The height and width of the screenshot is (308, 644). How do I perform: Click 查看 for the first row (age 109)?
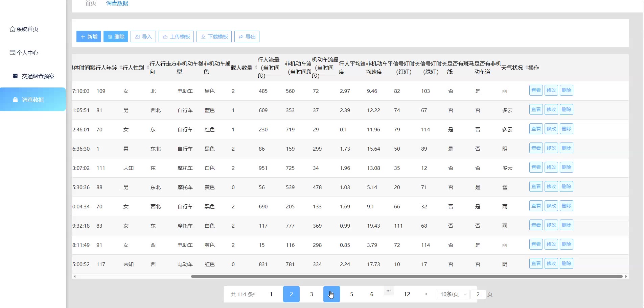click(536, 90)
